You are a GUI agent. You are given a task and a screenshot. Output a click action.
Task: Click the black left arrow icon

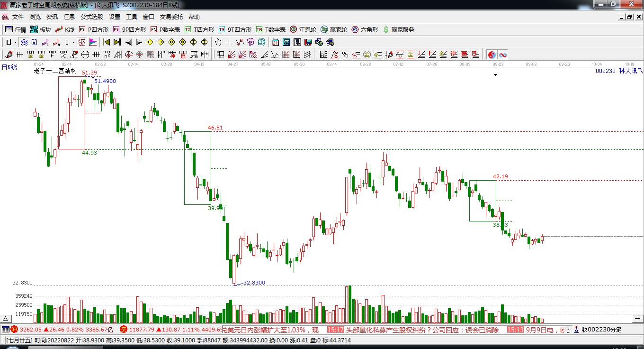pos(128,42)
